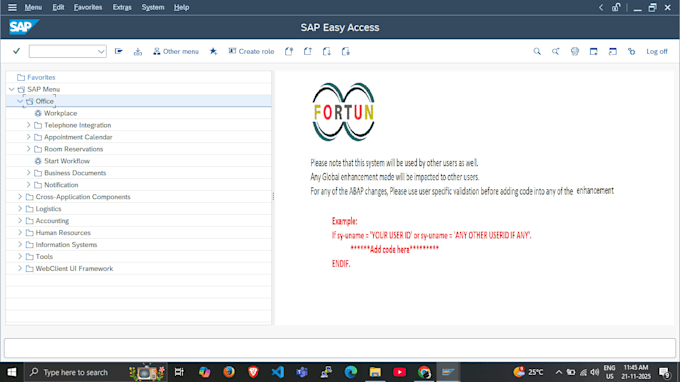680x382 pixels.
Task: Click the Log off button
Action: click(x=657, y=51)
